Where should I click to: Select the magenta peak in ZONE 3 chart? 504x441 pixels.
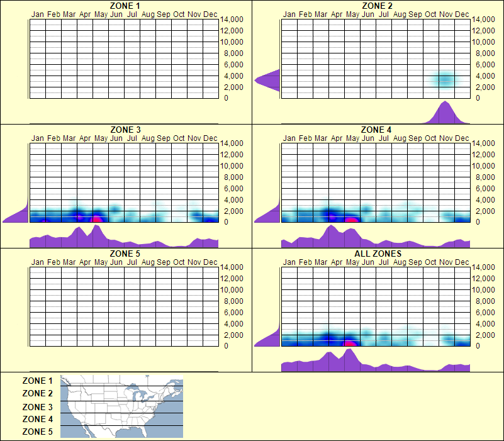coord(98,219)
